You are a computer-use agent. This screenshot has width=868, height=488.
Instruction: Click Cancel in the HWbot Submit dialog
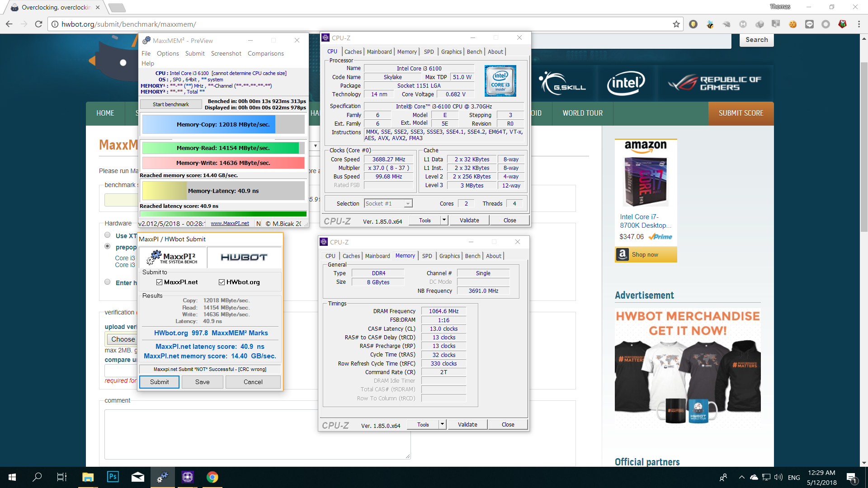click(x=253, y=382)
